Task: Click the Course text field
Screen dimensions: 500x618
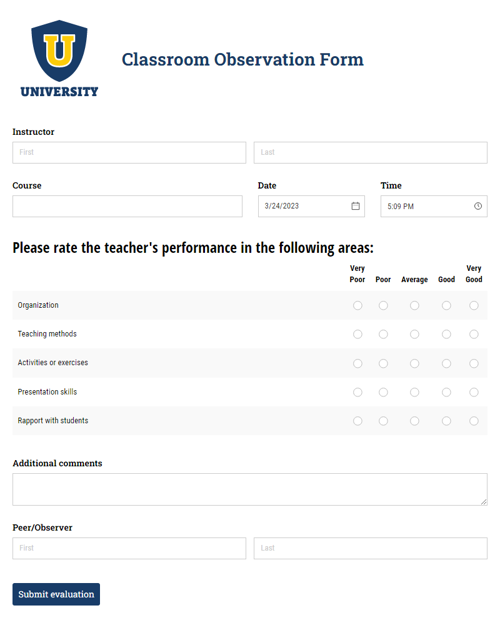Action: (x=127, y=206)
